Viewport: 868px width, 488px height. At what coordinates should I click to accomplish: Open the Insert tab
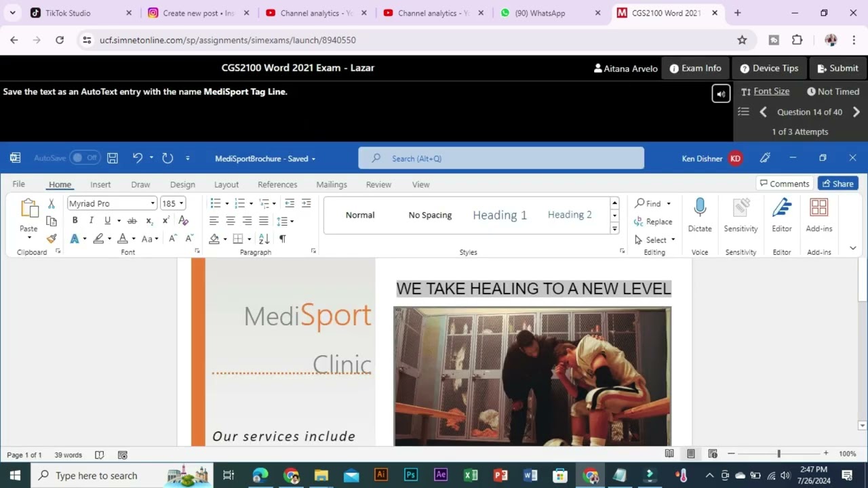100,184
